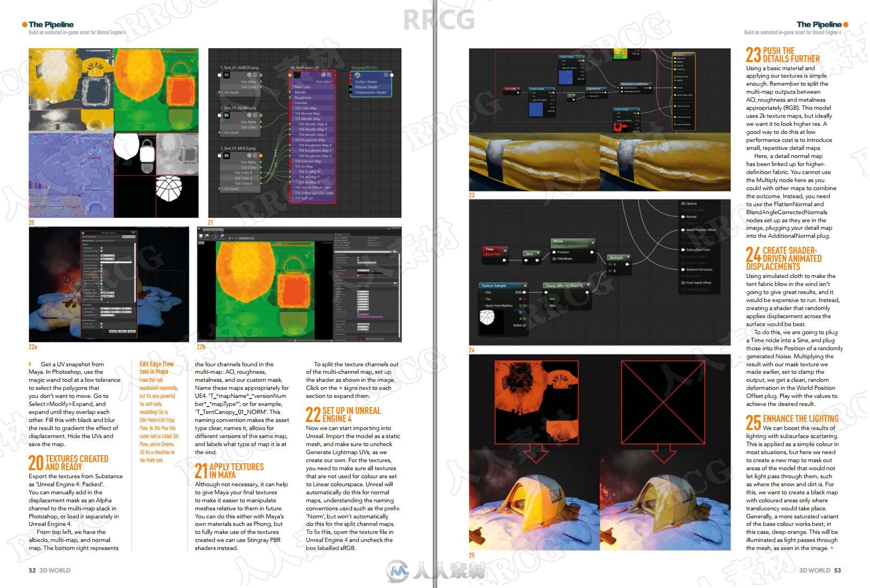Click the Ambient Occlusion pin
The image size is (870, 588).
point(683,269)
